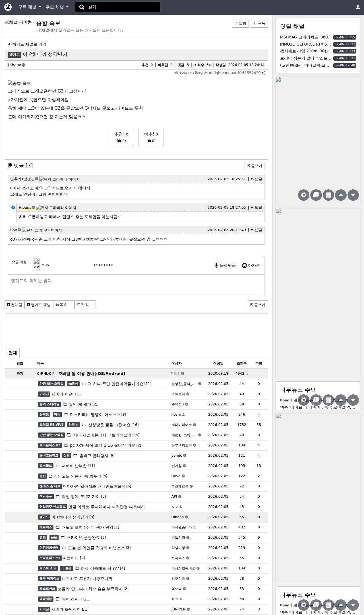The width and height of the screenshot is (364, 615).
Task: Click the 로스트아크 category badge
Action: [47, 589]
